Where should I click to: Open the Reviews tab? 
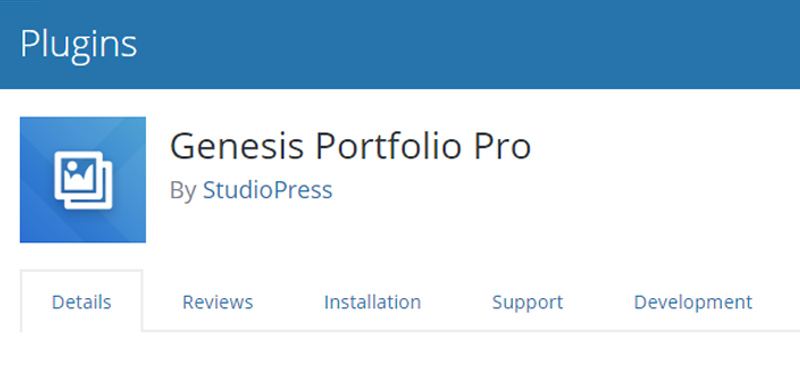(x=218, y=302)
